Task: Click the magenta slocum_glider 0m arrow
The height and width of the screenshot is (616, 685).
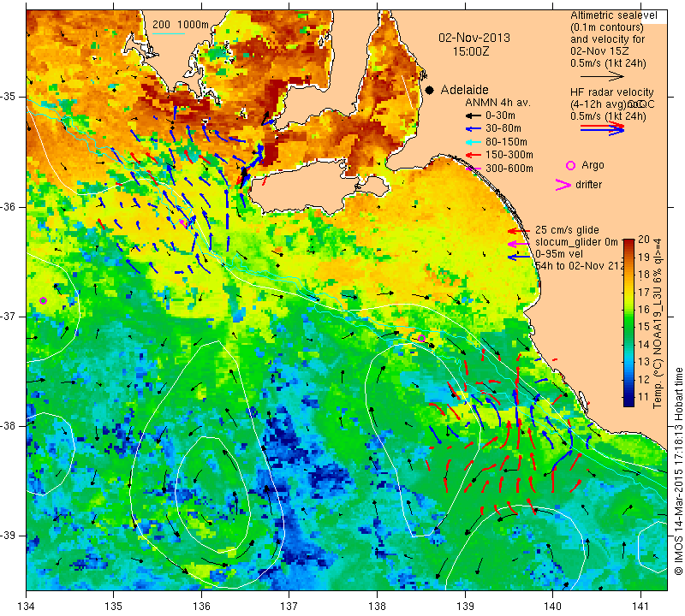Action: pos(519,243)
